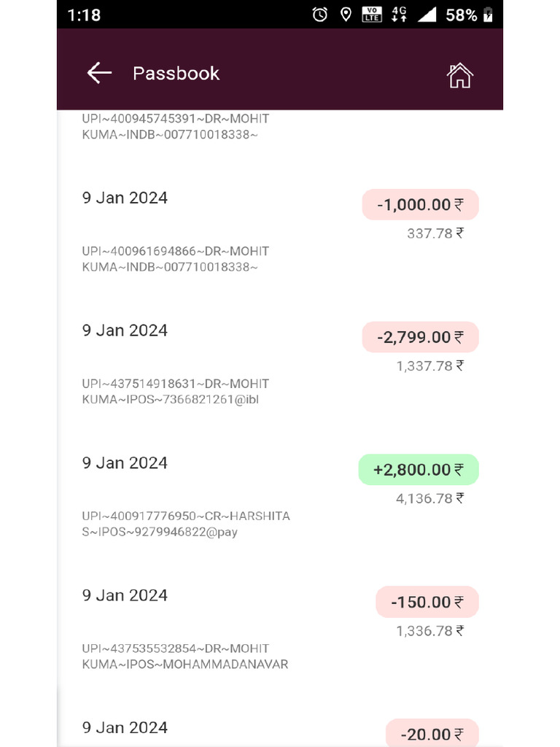Select the -20.00 debit amount badge
Screen dimensions: 560x747
pos(432,733)
